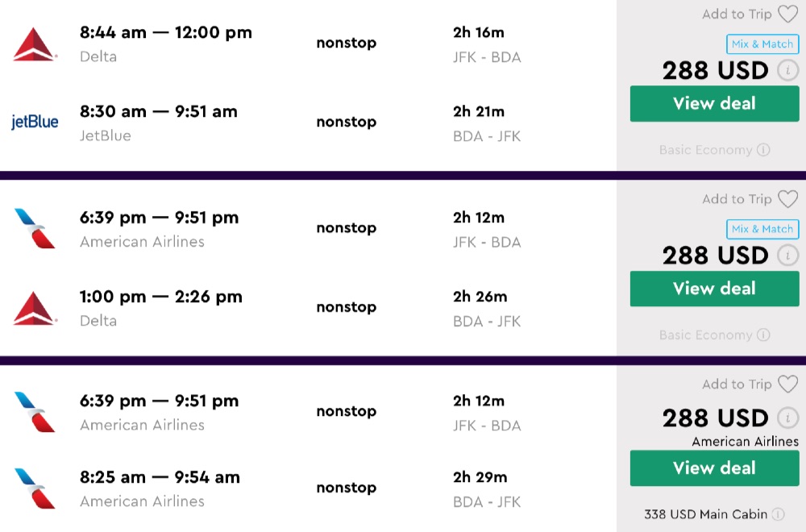Open price info icon for Delta/JetBlue deal
The width and height of the screenshot is (806, 532).
(x=787, y=71)
